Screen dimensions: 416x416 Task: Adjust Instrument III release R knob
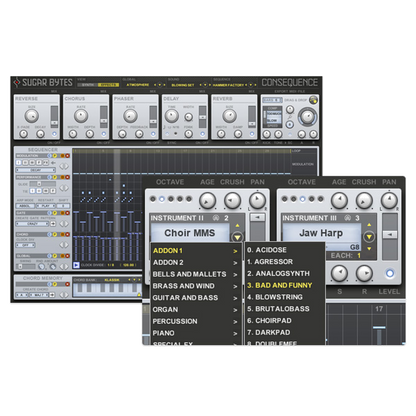(x=364, y=273)
